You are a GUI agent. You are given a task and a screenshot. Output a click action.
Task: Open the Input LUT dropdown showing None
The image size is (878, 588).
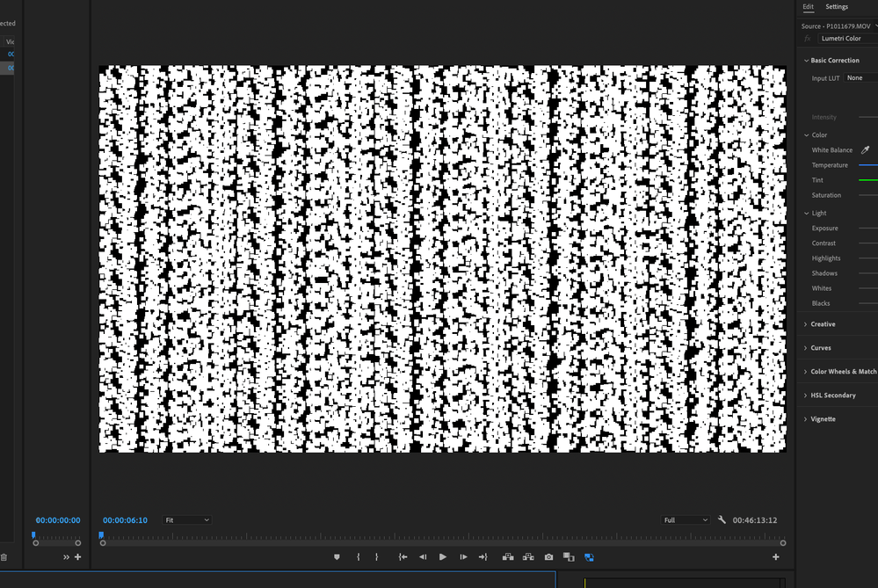click(x=860, y=78)
